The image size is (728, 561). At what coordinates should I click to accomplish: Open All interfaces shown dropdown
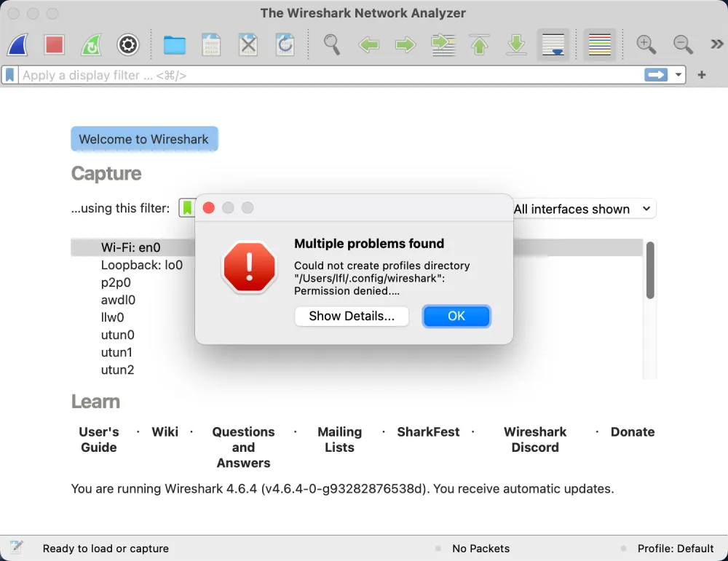(585, 209)
